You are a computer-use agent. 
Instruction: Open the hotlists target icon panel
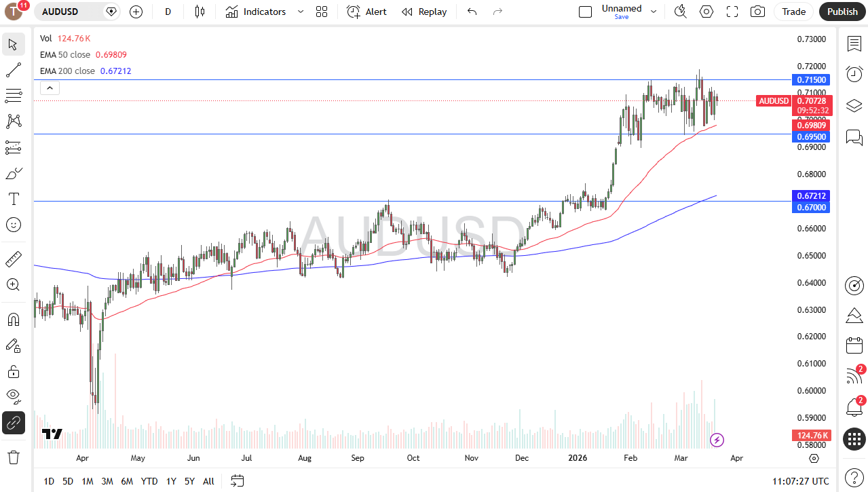click(854, 286)
